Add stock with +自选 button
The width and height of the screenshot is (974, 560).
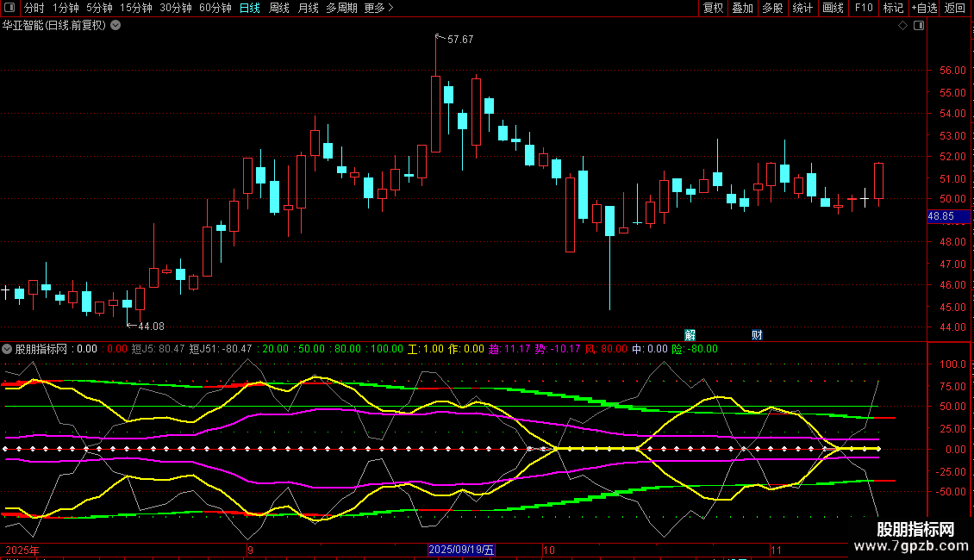[924, 8]
